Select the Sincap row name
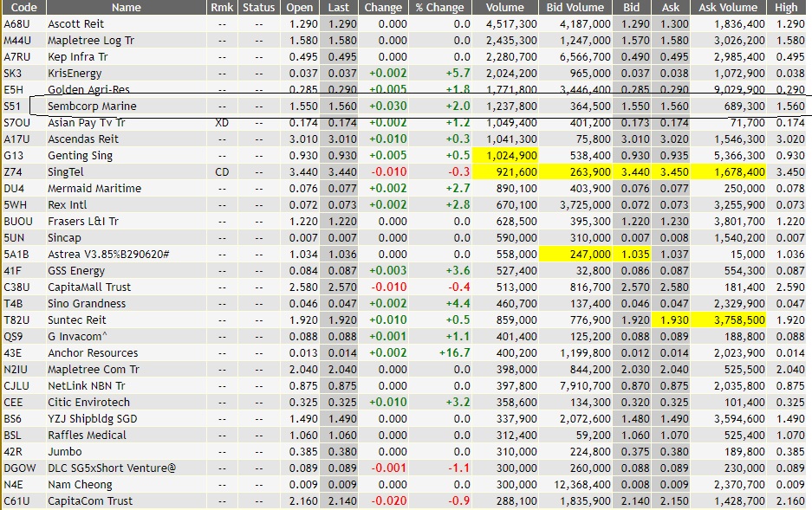The width and height of the screenshot is (812, 510). (64, 238)
